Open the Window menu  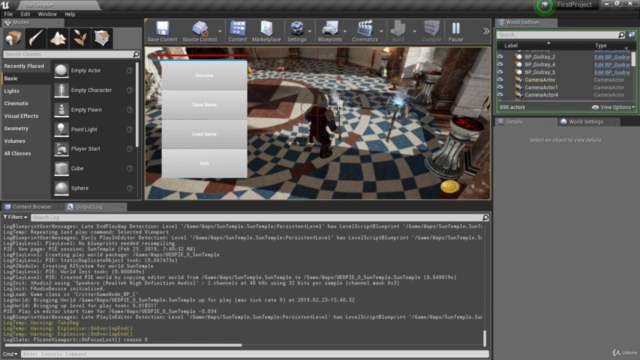click(x=47, y=14)
